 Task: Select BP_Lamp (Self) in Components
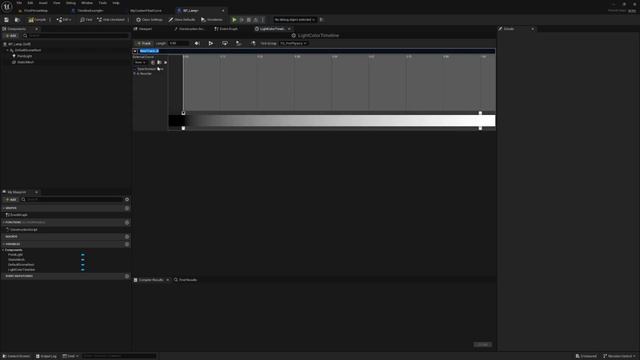tap(19, 44)
